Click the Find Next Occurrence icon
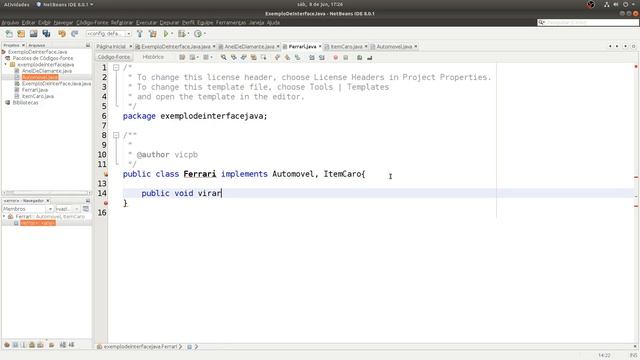 244,58
